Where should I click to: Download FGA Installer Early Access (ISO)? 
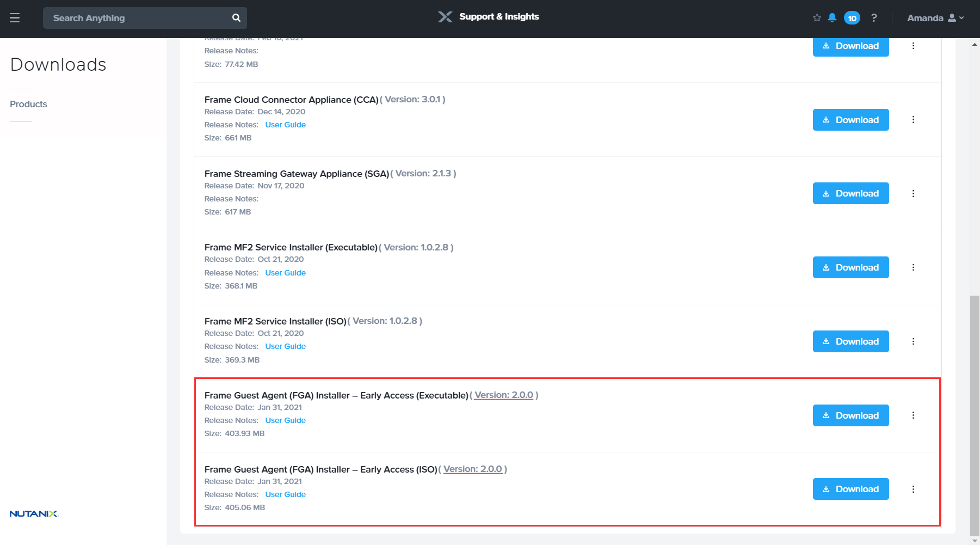[x=850, y=489]
